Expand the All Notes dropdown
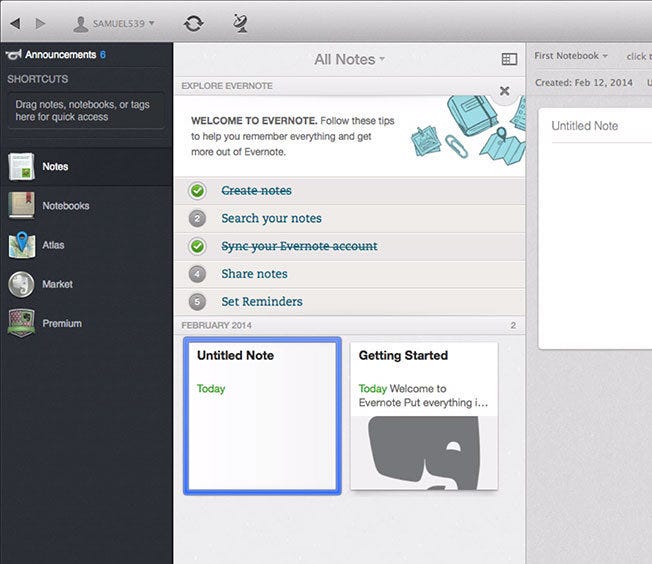652x564 pixels. [349, 59]
